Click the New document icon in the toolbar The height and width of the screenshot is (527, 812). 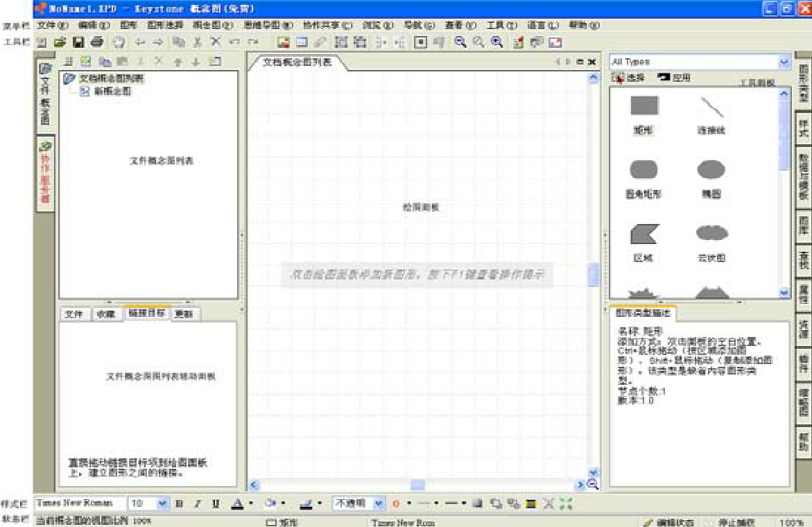pos(42,42)
